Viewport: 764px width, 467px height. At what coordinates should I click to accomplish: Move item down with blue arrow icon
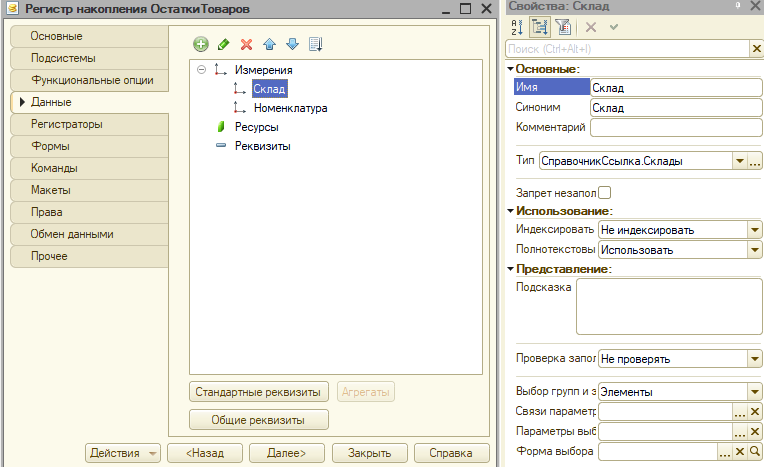[292, 44]
